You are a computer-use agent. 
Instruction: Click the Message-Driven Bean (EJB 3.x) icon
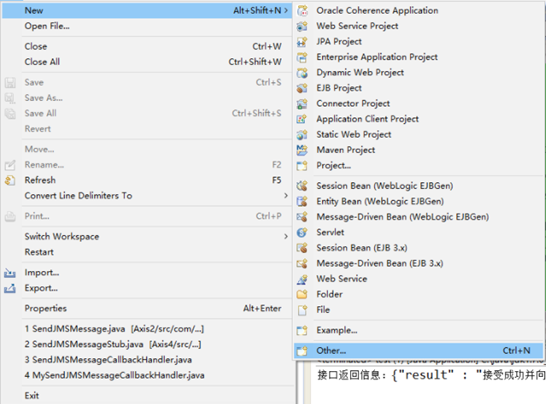point(302,264)
